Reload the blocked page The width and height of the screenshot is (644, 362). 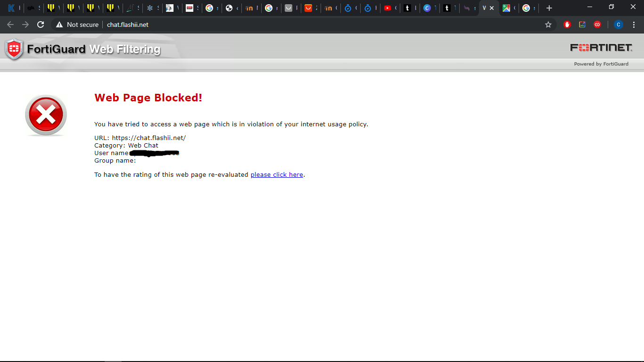(x=41, y=25)
